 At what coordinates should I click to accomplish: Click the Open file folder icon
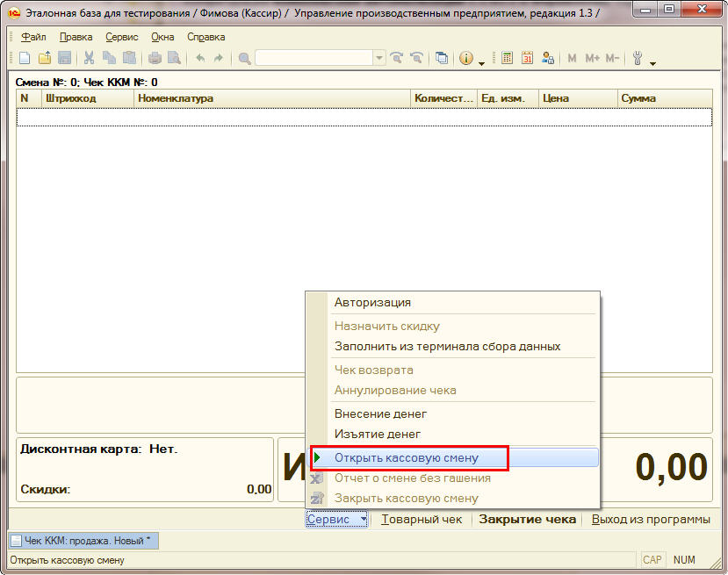pos(45,58)
